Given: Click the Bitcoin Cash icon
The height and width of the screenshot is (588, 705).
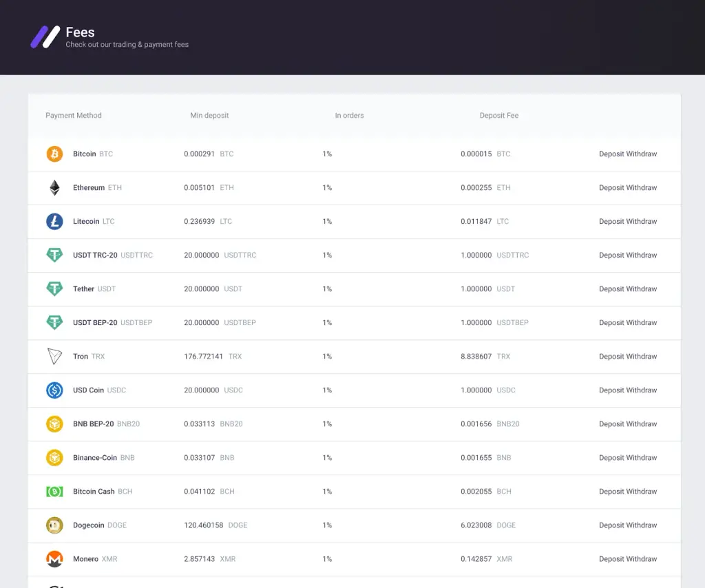Looking at the screenshot, I should [54, 492].
